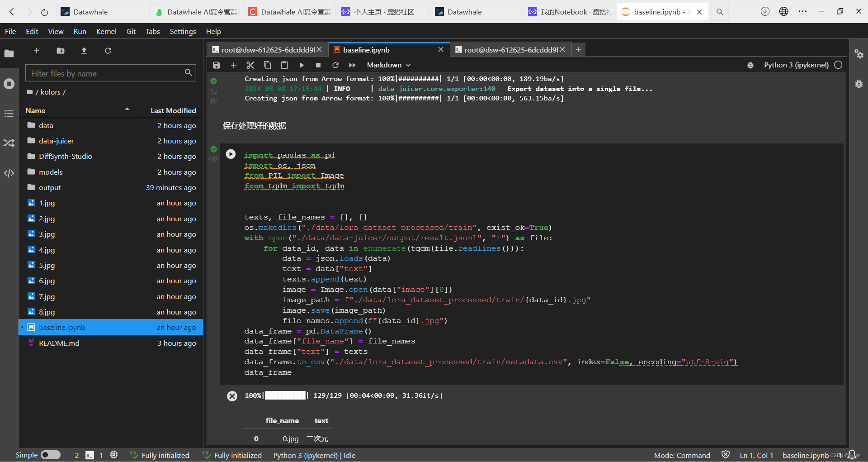This screenshot has width=868, height=462.
Task: Insert a cell below with plus icon
Action: 234,65
